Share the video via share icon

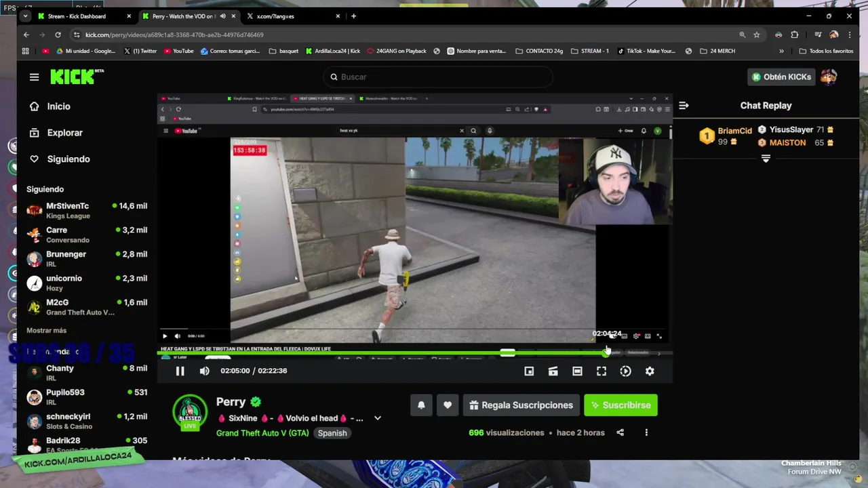[620, 432]
